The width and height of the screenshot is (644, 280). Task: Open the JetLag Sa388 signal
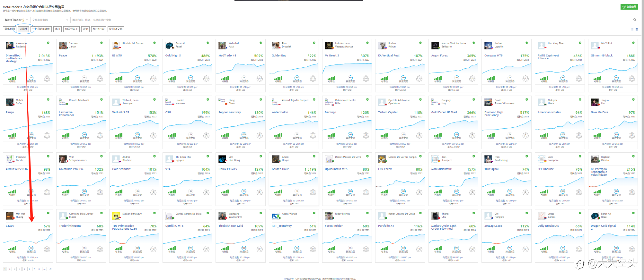(493, 226)
